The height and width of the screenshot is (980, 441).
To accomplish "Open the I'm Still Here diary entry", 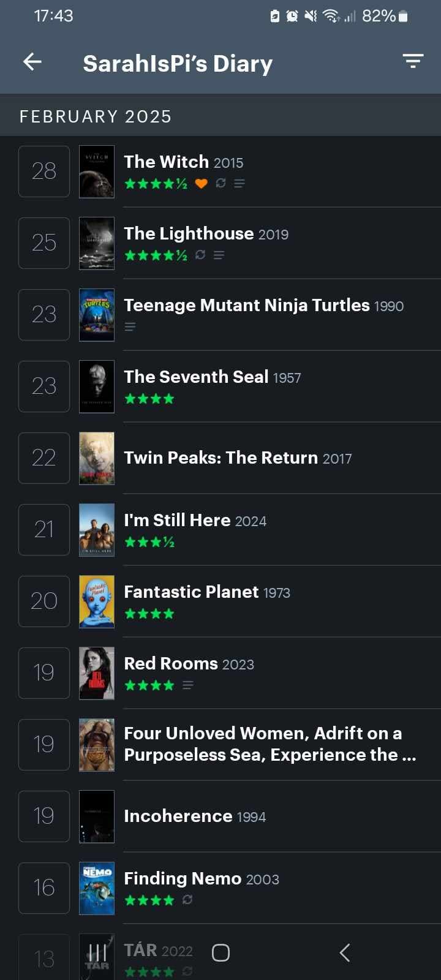I will pyautogui.click(x=195, y=521).
